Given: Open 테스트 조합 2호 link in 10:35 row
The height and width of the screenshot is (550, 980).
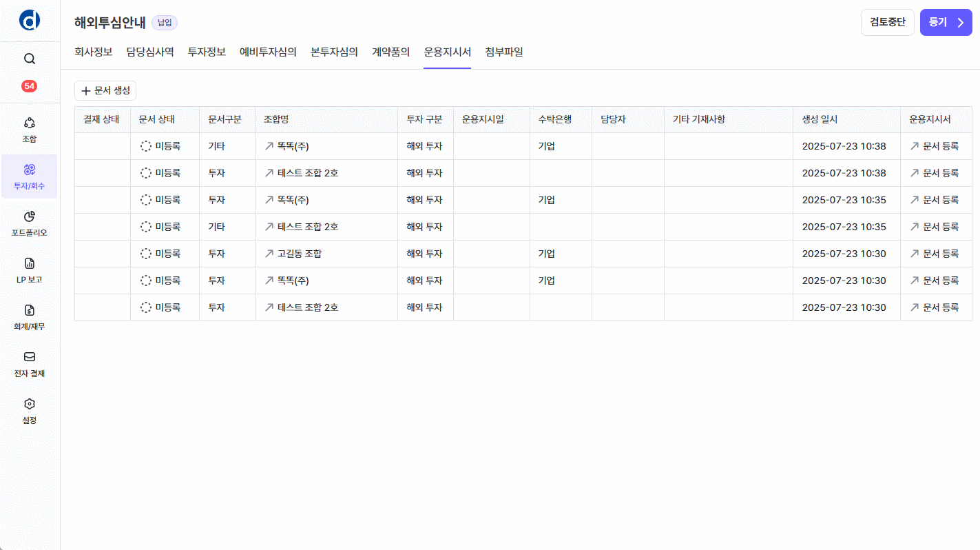Looking at the screenshot, I should [x=301, y=227].
